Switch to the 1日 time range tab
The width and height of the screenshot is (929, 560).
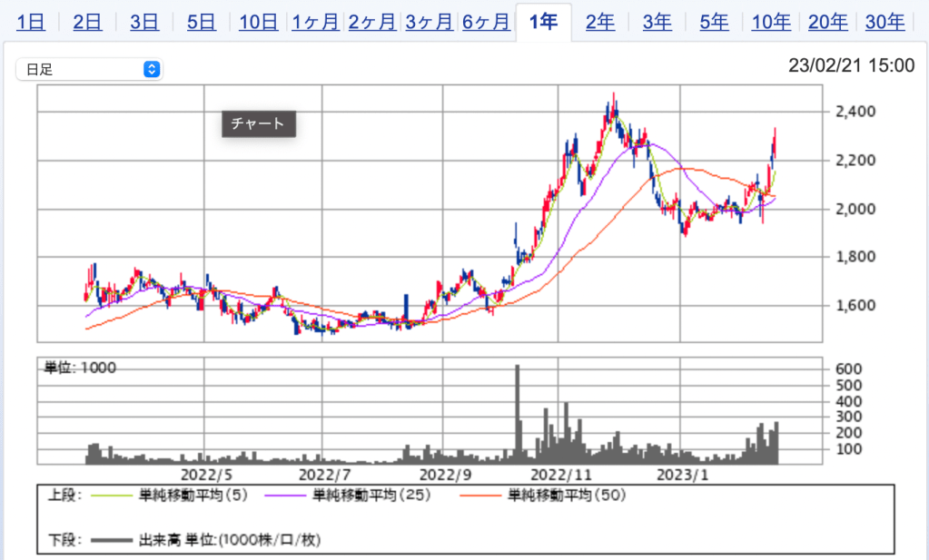[x=31, y=22]
